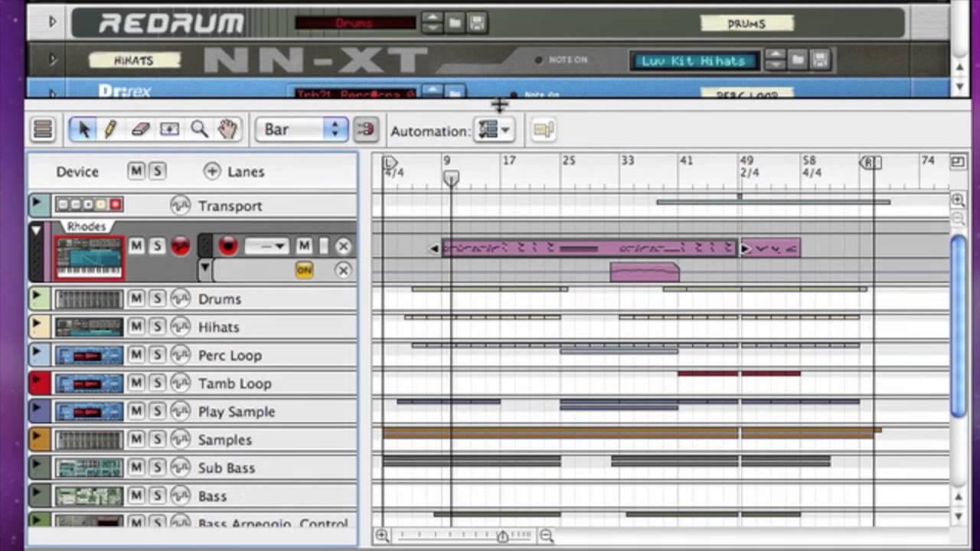Click the Play Sample device icon
980x551 pixels.
(88, 411)
